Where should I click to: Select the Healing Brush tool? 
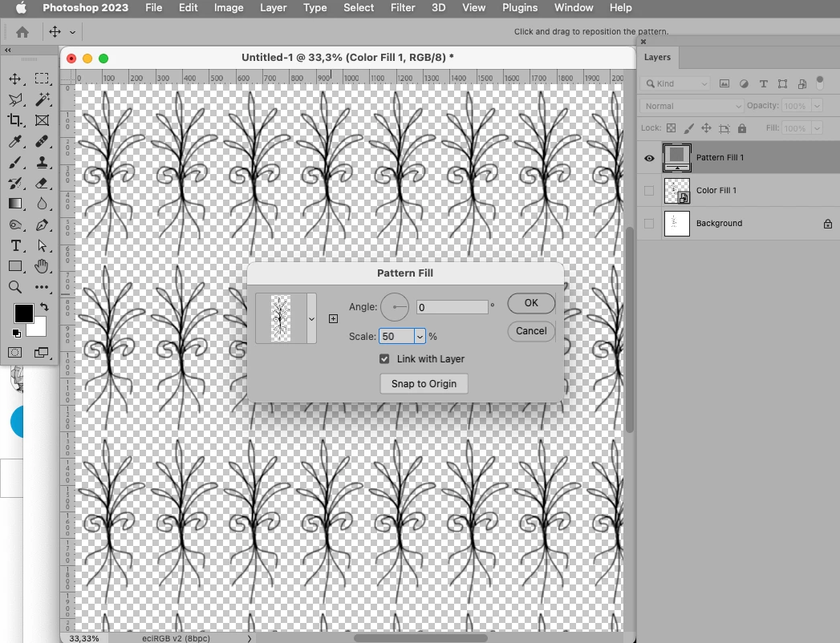(42, 141)
